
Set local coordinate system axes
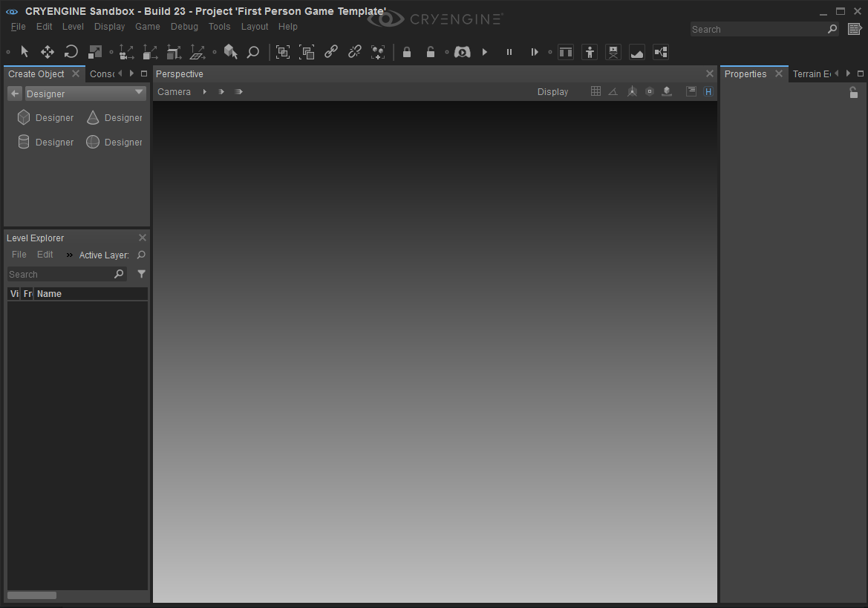[x=150, y=52]
